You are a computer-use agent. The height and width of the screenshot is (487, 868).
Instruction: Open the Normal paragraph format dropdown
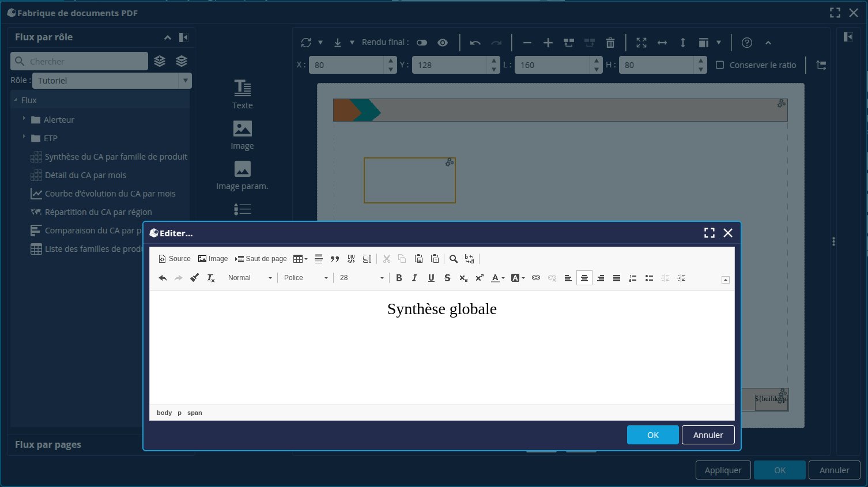coord(250,278)
